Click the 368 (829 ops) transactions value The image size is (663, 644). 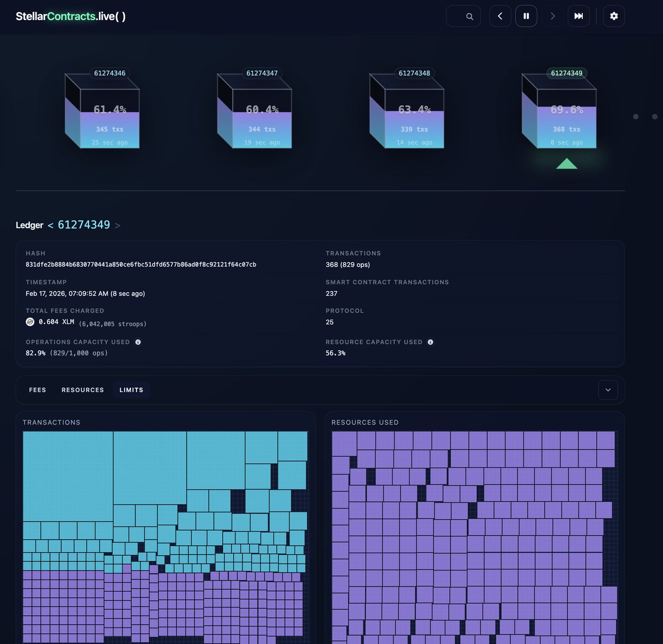point(348,265)
